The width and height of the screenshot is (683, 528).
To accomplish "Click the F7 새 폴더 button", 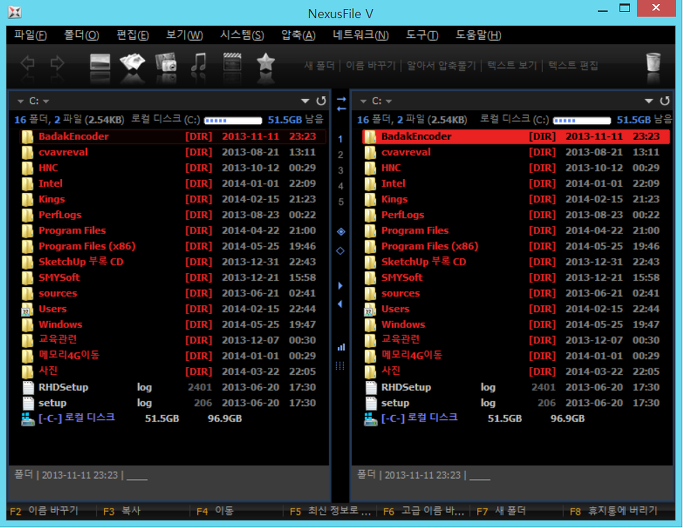I will [x=501, y=511].
